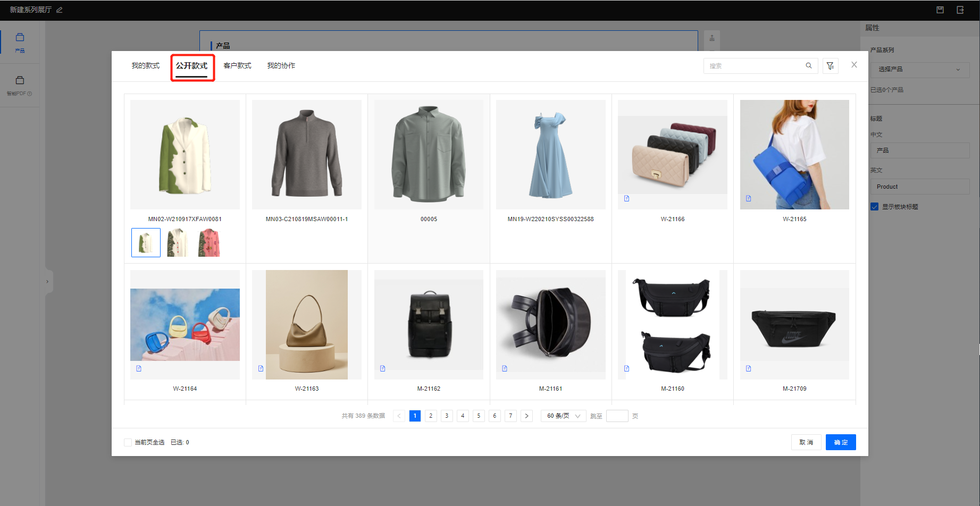This screenshot has height=506, width=980.
Task: Go to page 3 in pagination
Action: click(x=447, y=416)
